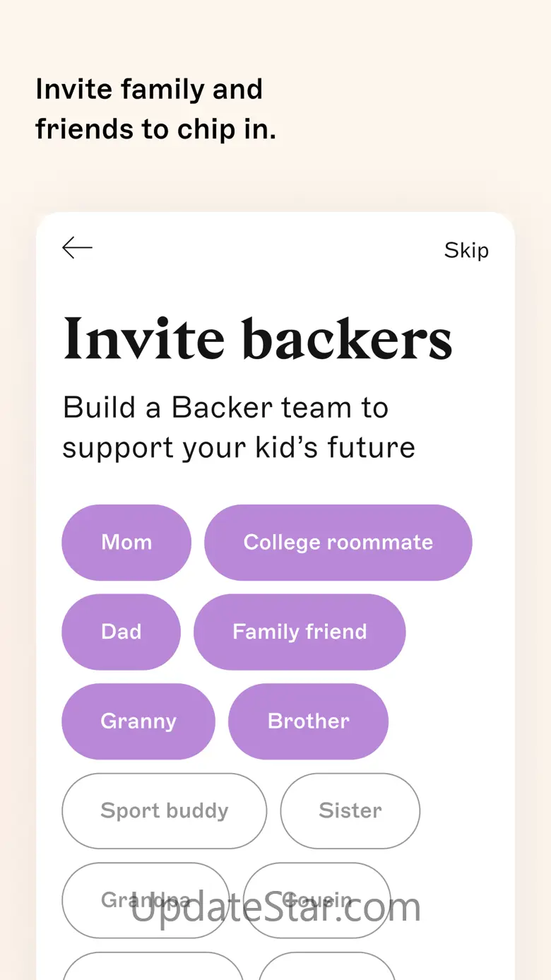Skip the invite backers step

[x=466, y=250]
